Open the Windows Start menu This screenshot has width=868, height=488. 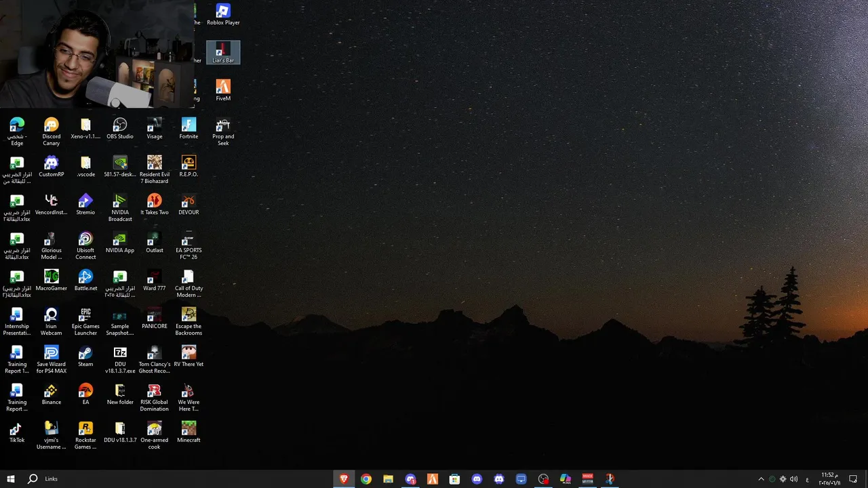(11, 479)
